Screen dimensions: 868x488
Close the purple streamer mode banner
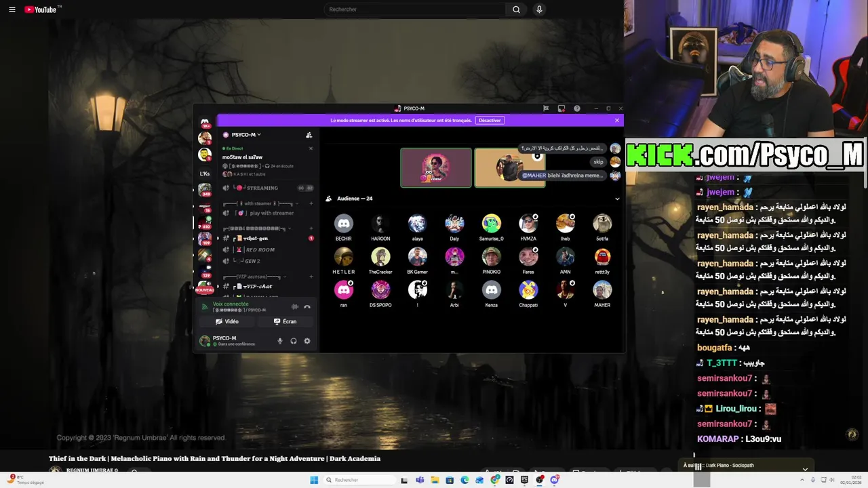pyautogui.click(x=617, y=121)
